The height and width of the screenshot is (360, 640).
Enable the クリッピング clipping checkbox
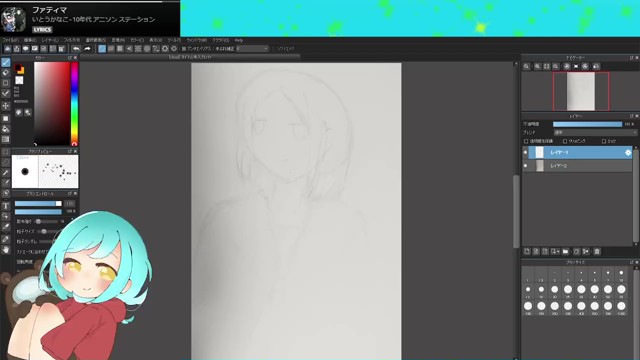(565, 141)
